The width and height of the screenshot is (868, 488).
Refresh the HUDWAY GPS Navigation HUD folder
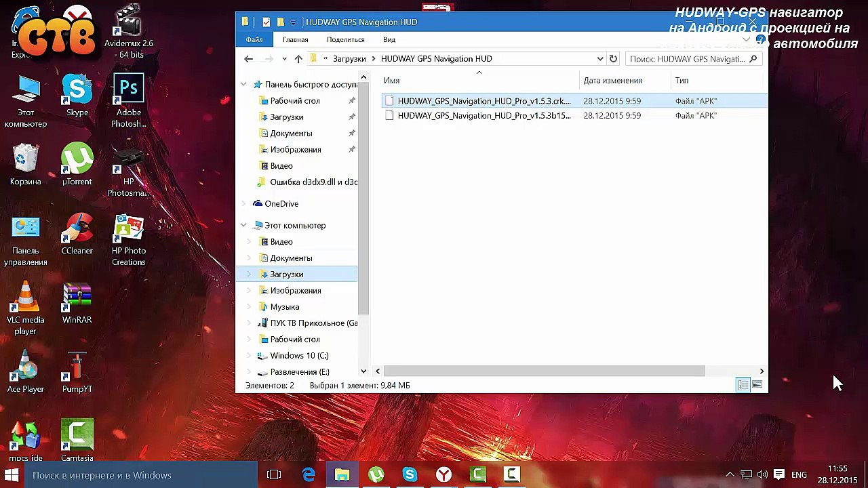click(613, 59)
